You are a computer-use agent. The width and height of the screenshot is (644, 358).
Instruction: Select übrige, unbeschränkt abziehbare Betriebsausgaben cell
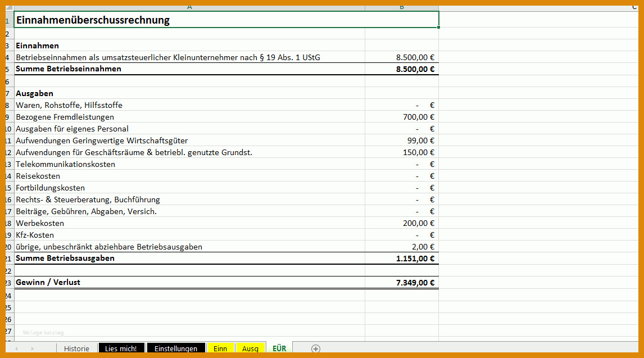coord(189,247)
